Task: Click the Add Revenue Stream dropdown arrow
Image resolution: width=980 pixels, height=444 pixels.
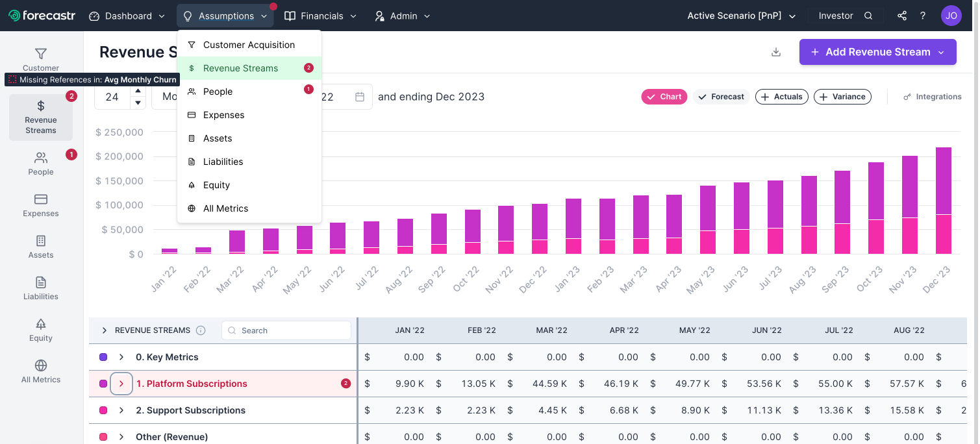Action: [941, 52]
